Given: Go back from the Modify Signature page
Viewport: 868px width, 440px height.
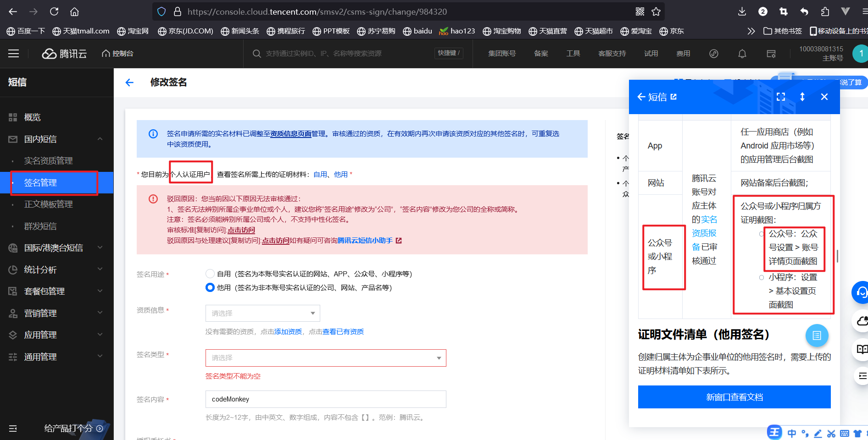Looking at the screenshot, I should tap(129, 82).
